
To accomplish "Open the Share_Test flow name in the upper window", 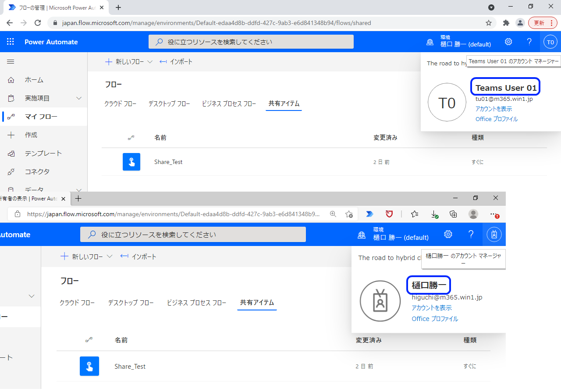I will (x=168, y=162).
